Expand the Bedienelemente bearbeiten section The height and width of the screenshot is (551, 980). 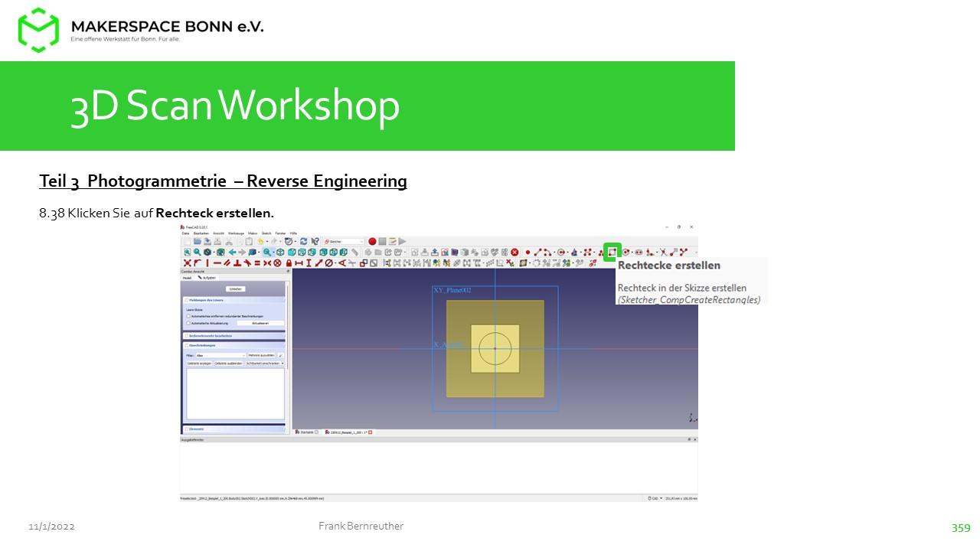click(235, 336)
